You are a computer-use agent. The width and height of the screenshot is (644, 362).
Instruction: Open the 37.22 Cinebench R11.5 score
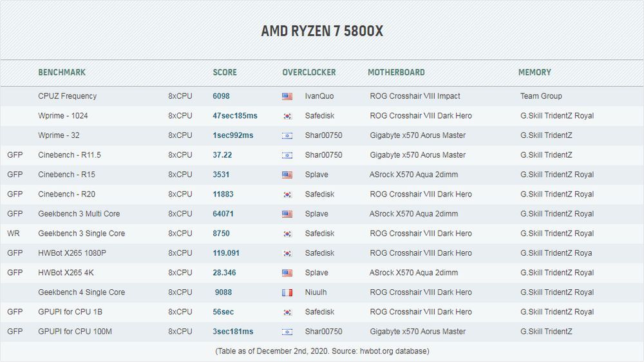click(222, 155)
